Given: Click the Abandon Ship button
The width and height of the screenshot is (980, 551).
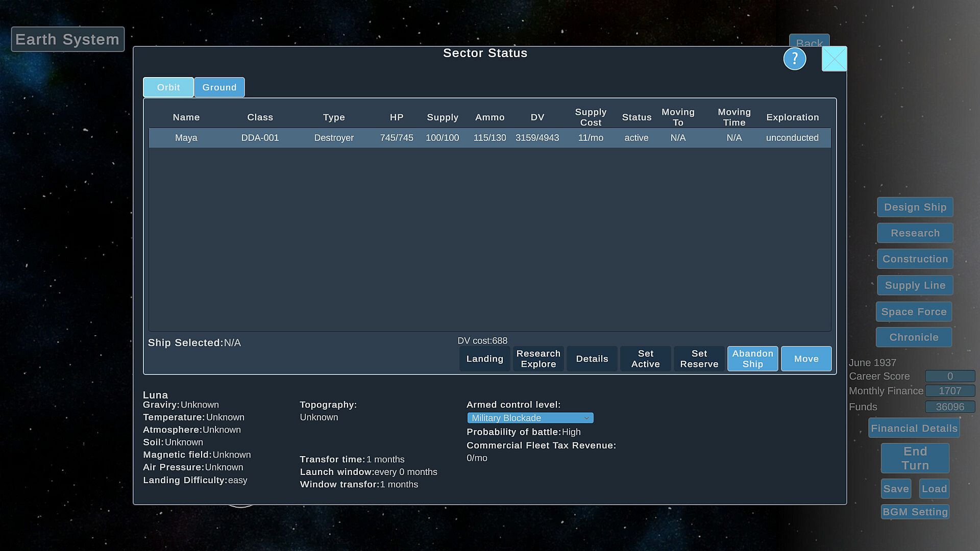Looking at the screenshot, I should (x=752, y=359).
